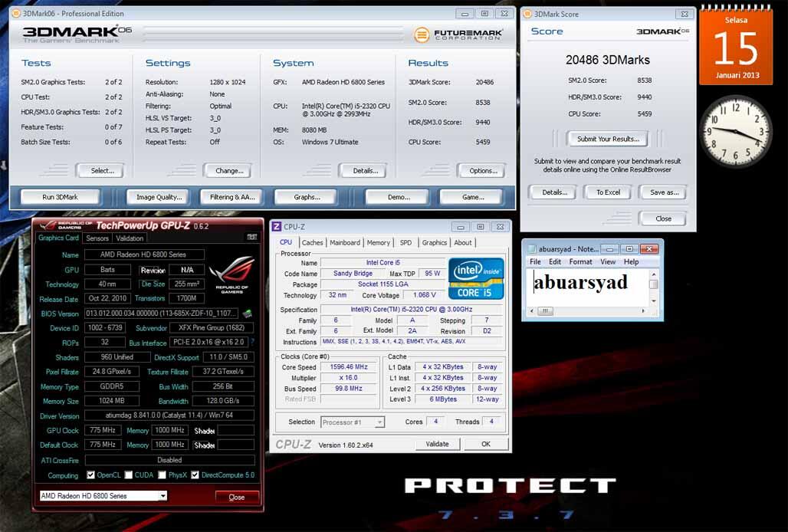Open the SPD tab in CPU-Z
788x532 pixels.
(x=405, y=242)
